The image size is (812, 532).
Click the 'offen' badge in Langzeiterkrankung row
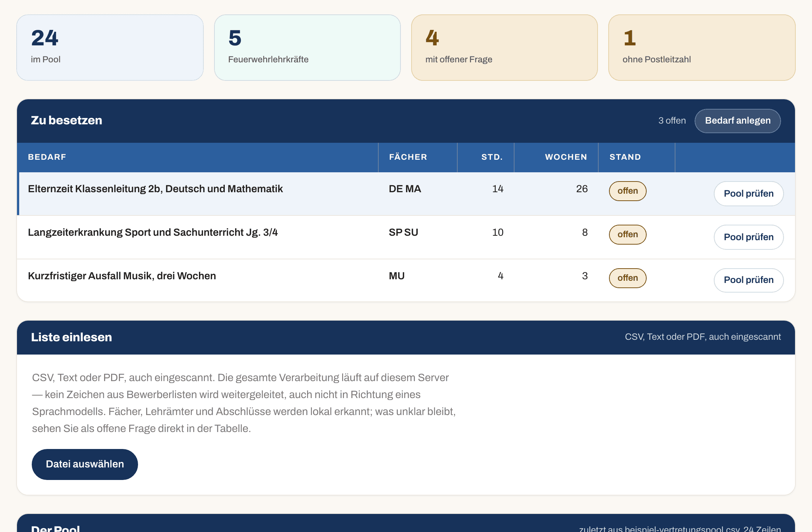pyautogui.click(x=627, y=235)
